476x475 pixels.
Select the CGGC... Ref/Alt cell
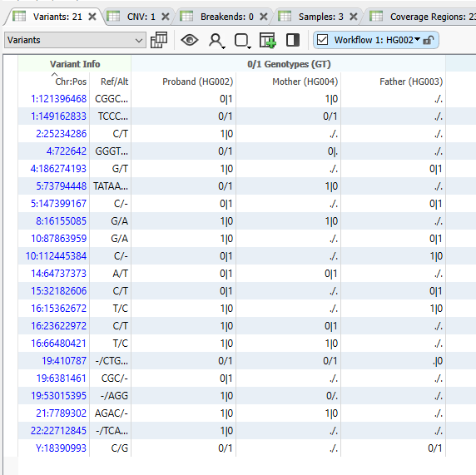pos(111,99)
